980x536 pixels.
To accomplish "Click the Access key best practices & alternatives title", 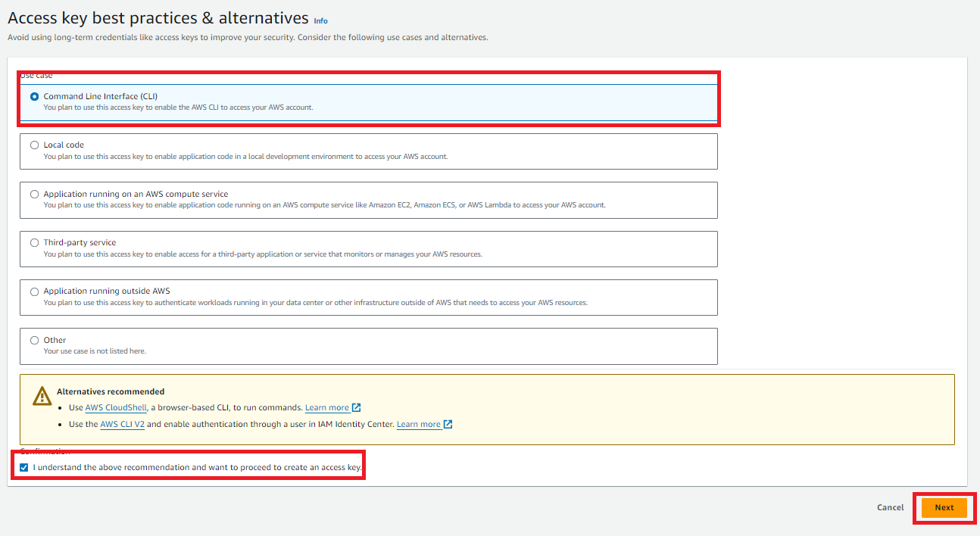I will pyautogui.click(x=158, y=18).
